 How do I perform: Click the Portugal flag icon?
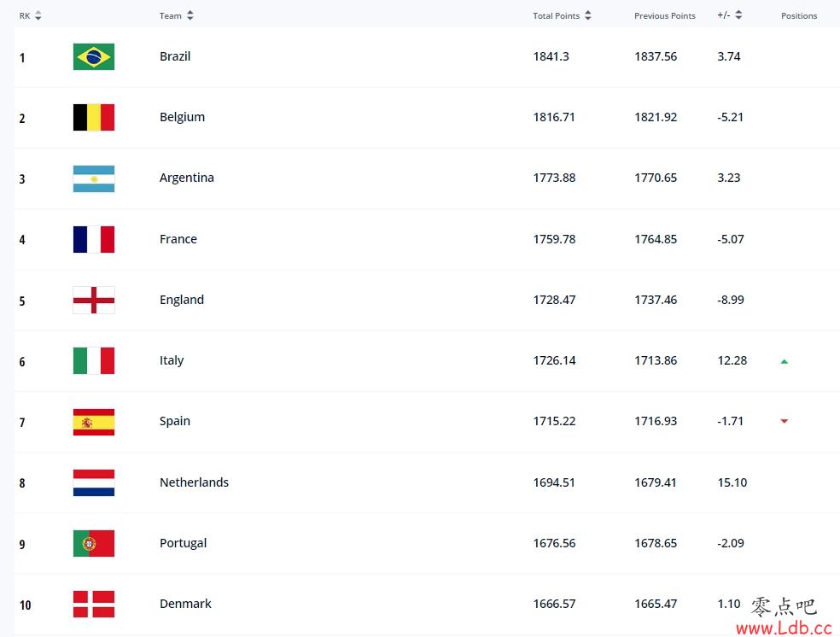(94, 543)
